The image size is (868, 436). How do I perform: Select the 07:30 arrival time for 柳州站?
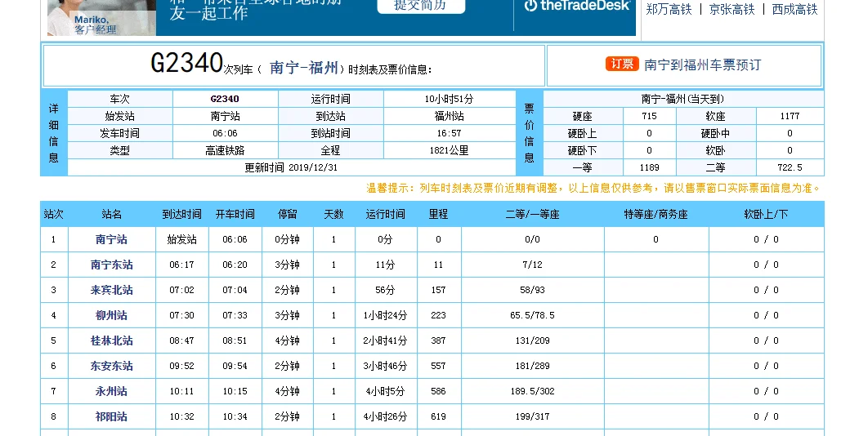pyautogui.click(x=181, y=315)
